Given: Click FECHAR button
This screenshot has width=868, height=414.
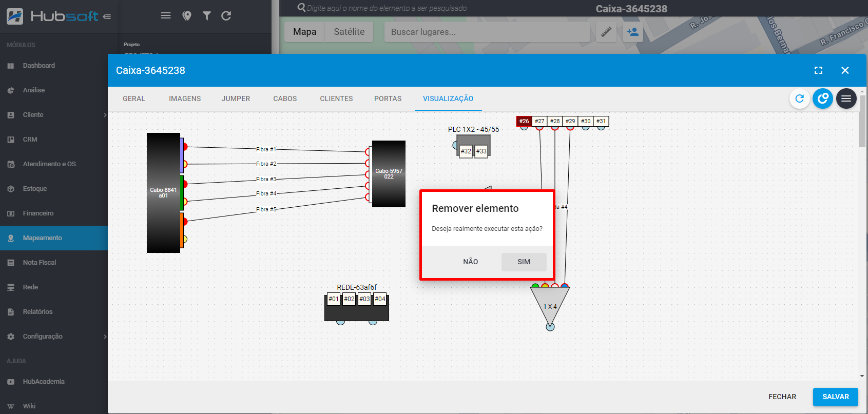Looking at the screenshot, I should [782, 397].
